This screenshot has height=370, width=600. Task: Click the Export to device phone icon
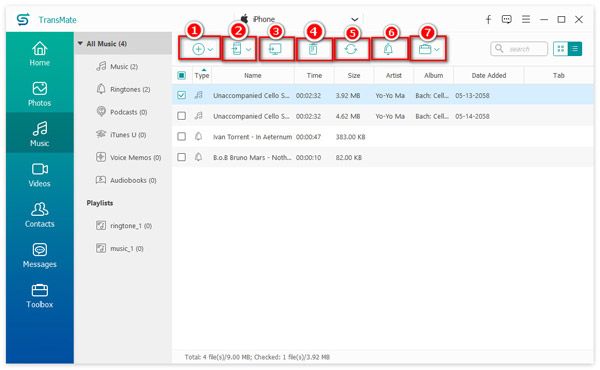click(x=236, y=49)
